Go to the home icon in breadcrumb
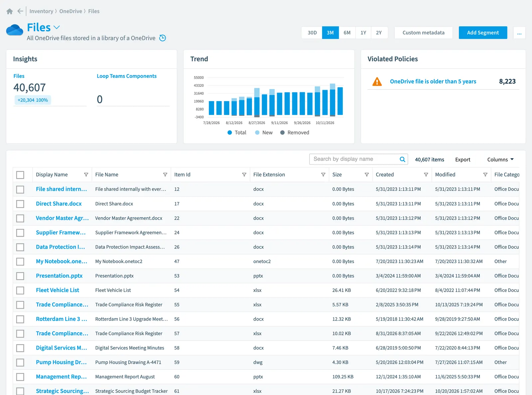Screen dimensions: 532x395 tap(10, 11)
